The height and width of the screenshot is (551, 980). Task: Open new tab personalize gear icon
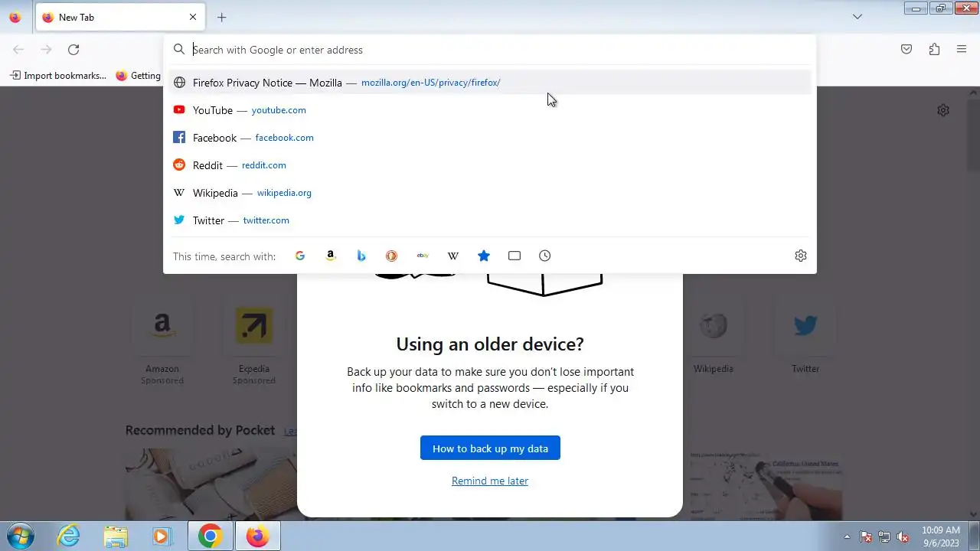[x=943, y=110]
